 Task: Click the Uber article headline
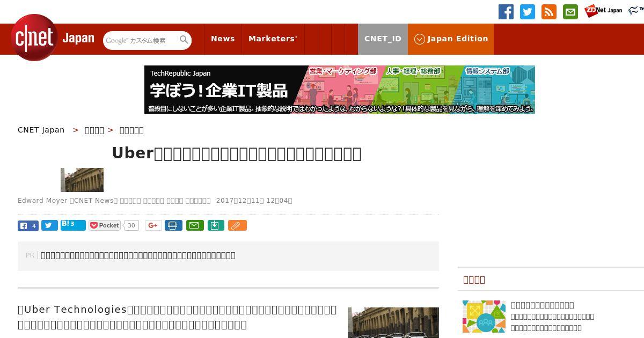237,153
